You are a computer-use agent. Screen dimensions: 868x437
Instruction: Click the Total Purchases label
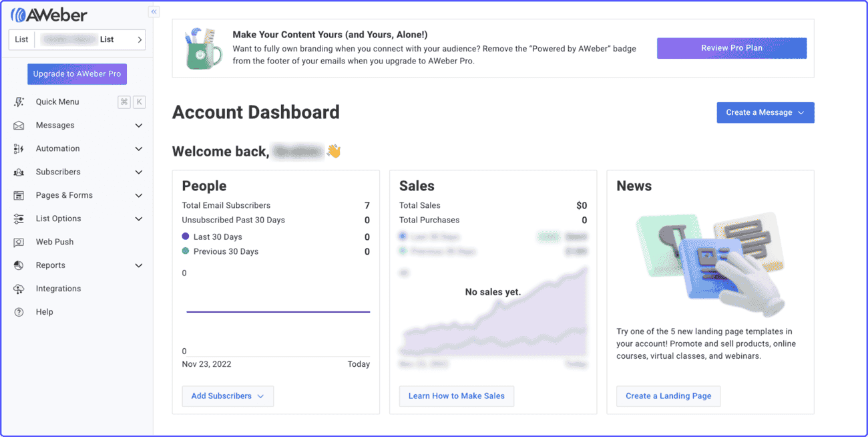pos(429,221)
